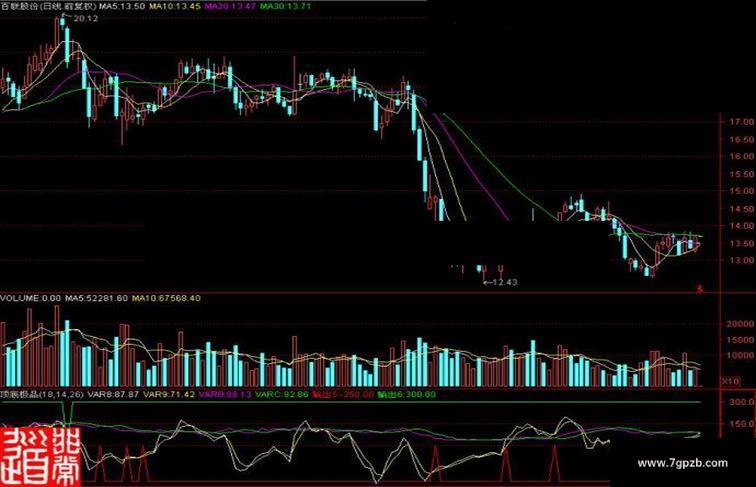Click the 150.0 indicator axis label
Screen dimensions: 756x487
tap(743, 424)
